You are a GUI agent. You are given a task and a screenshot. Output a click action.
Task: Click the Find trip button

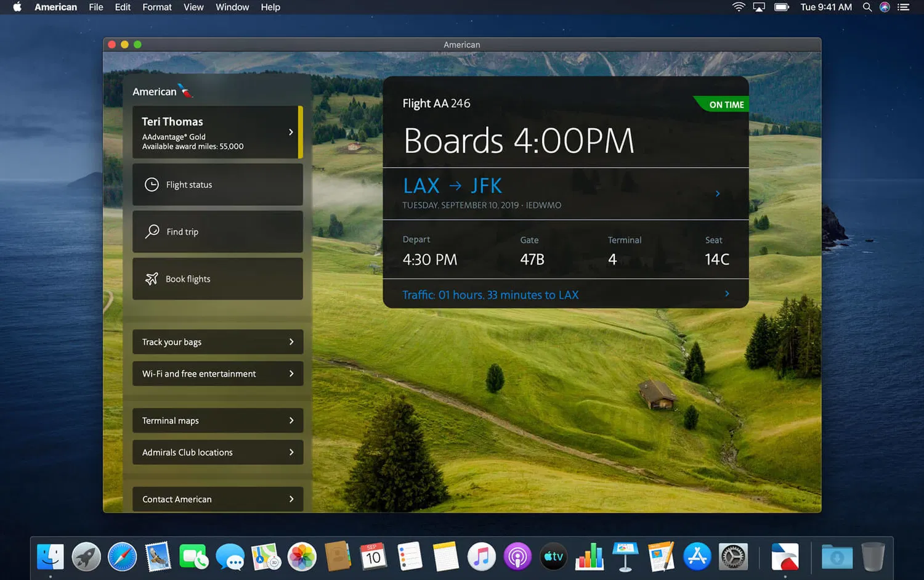pyautogui.click(x=217, y=232)
